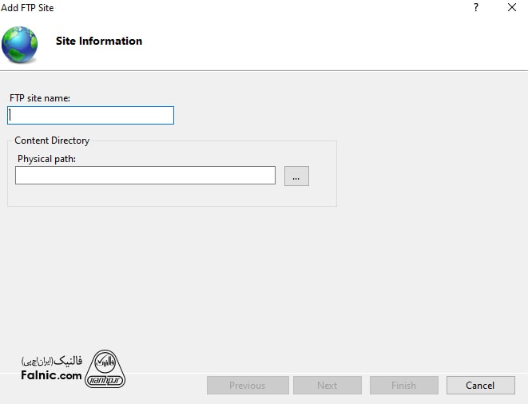Click the 'FTP site name:' label
The width and height of the screenshot is (532, 404).
(40, 98)
